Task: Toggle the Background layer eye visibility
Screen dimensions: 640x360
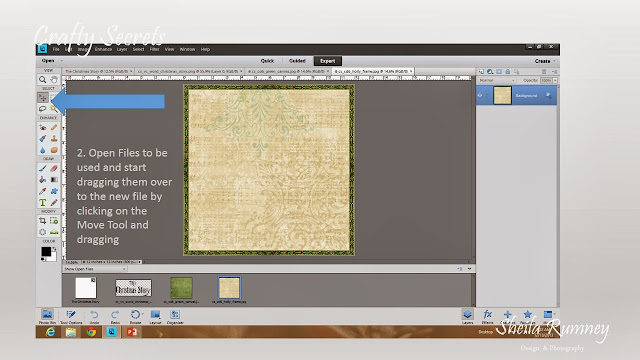Action: (x=480, y=96)
